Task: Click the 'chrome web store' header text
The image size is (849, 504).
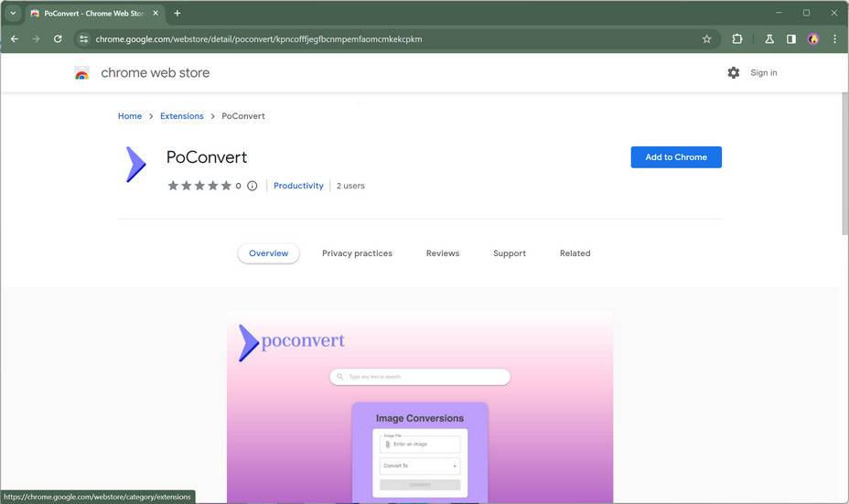Action: tap(156, 72)
